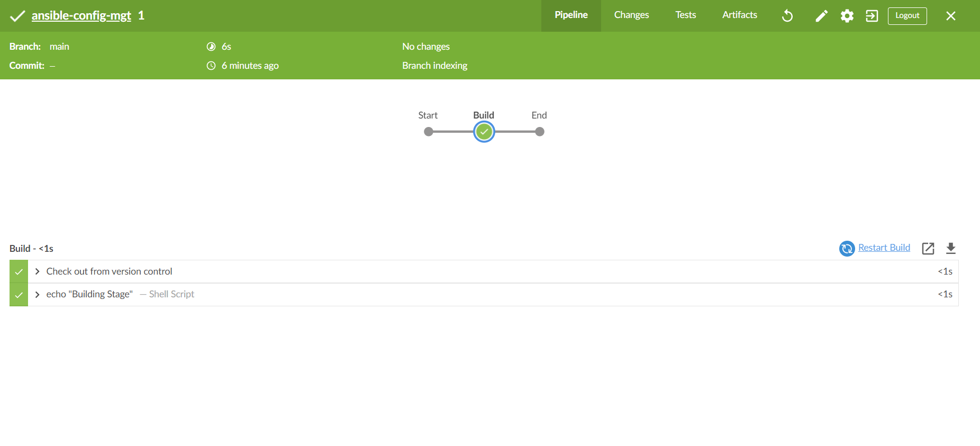Click the duration clock icon beside 6s
This screenshot has width=980, height=446.
pyautogui.click(x=211, y=47)
